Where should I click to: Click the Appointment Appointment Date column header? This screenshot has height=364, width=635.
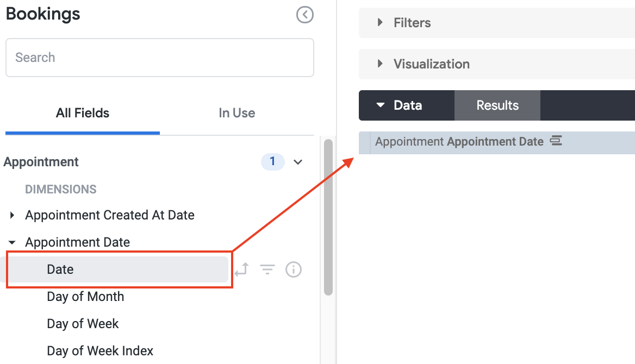click(x=459, y=142)
